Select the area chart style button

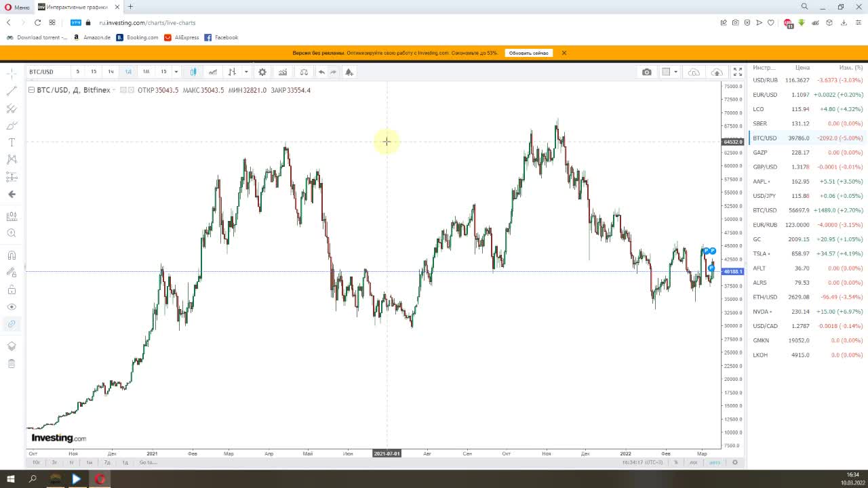pyautogui.click(x=213, y=72)
